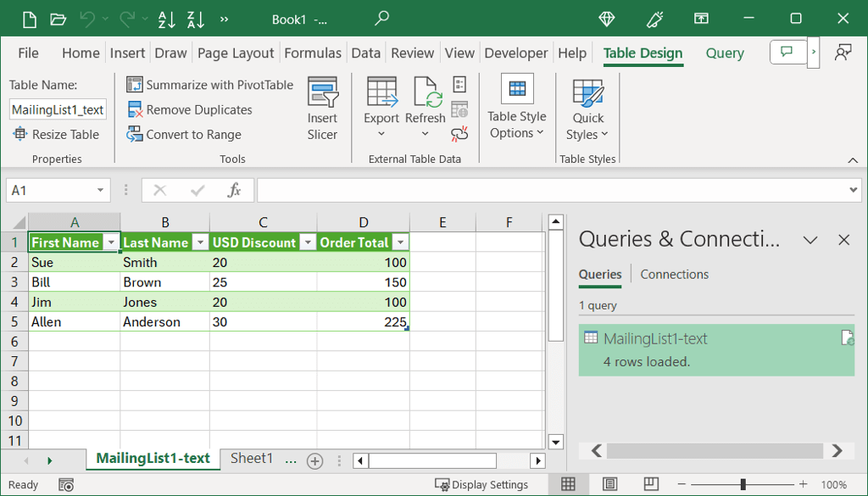The height and width of the screenshot is (496, 868).
Task: Open the Formulas ribbon tab
Action: click(313, 53)
